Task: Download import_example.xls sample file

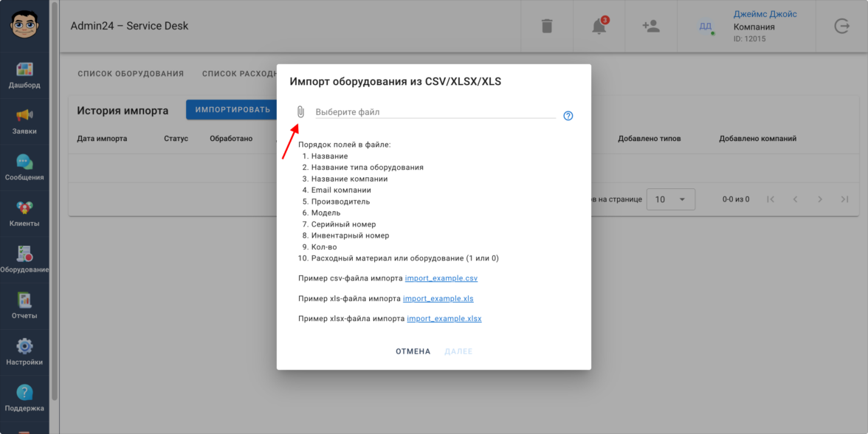Action: 438,298
